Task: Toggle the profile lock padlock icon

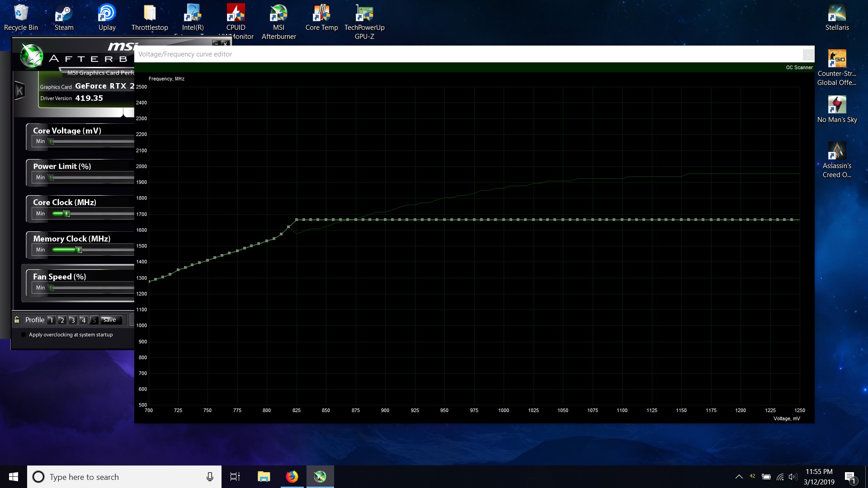Action: coord(17,319)
